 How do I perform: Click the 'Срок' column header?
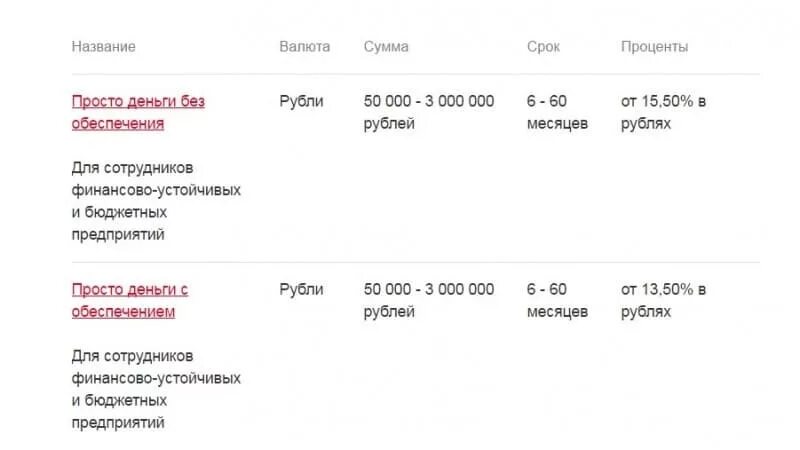click(x=543, y=46)
